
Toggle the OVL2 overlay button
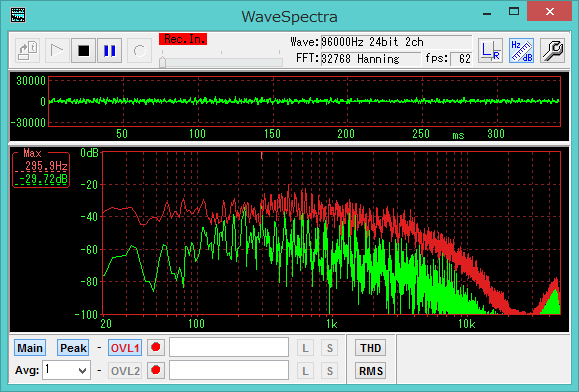coord(125,371)
